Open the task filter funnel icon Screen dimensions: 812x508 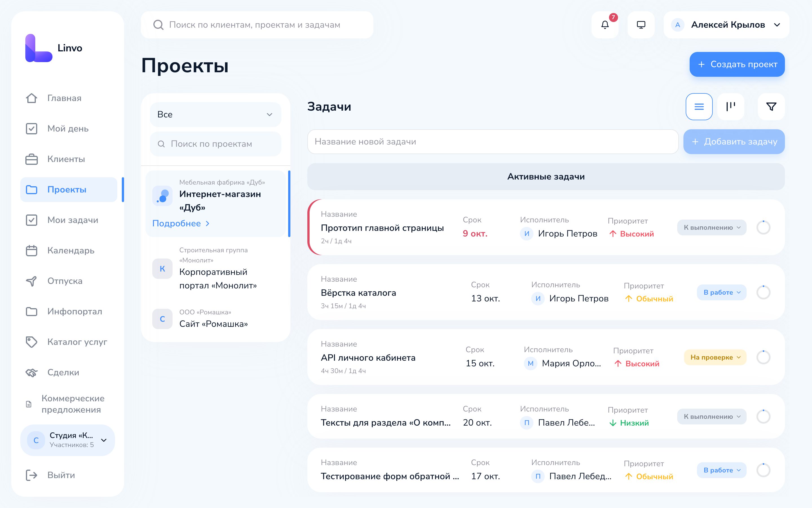pyautogui.click(x=771, y=106)
